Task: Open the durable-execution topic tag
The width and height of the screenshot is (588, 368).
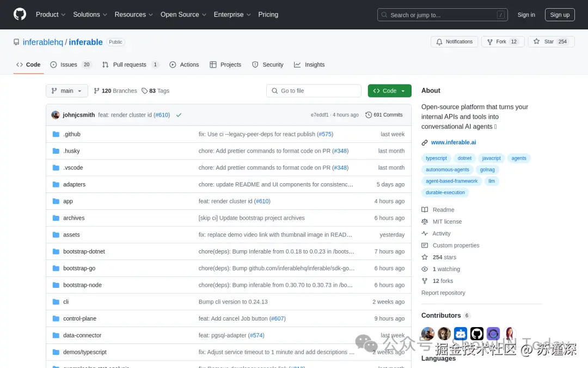Action: click(445, 192)
